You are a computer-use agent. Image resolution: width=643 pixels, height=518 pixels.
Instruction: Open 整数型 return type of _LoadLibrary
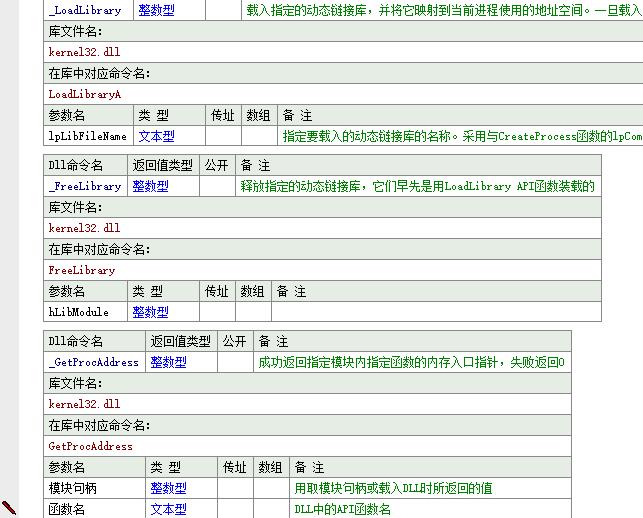pos(156,10)
